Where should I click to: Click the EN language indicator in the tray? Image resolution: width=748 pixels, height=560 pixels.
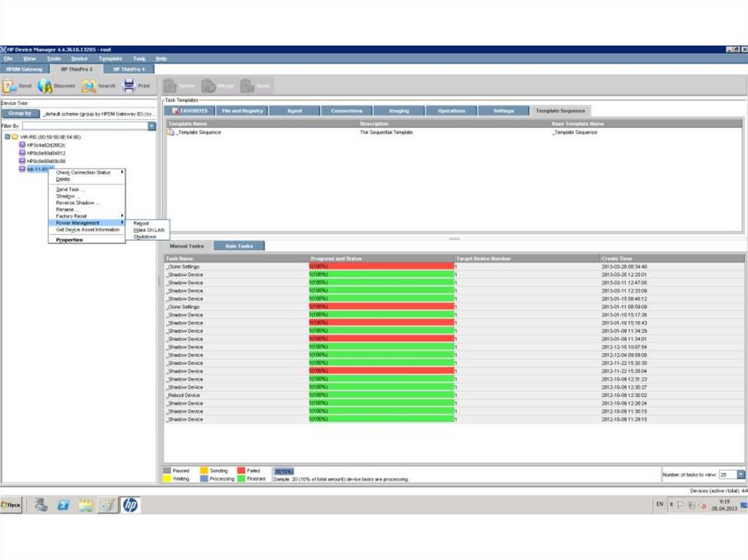660,505
